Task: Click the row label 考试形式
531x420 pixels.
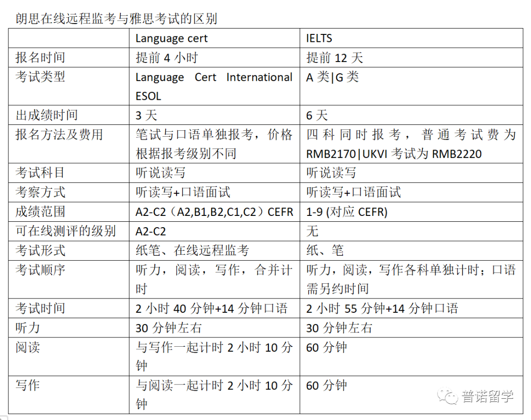Action: click(40, 250)
